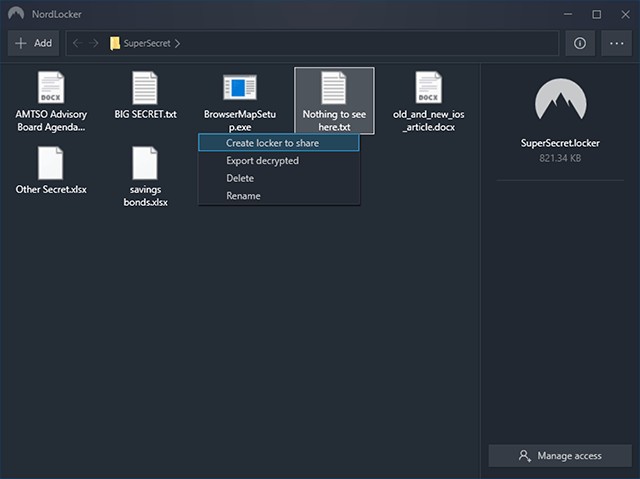Click the Nothing to see here.txt file

tap(334, 100)
